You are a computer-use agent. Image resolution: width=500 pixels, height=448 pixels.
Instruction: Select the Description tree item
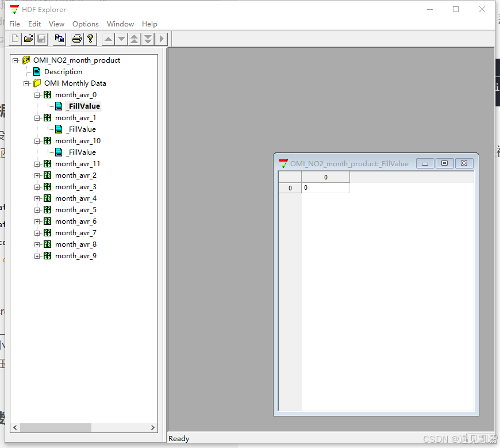pyautogui.click(x=63, y=71)
